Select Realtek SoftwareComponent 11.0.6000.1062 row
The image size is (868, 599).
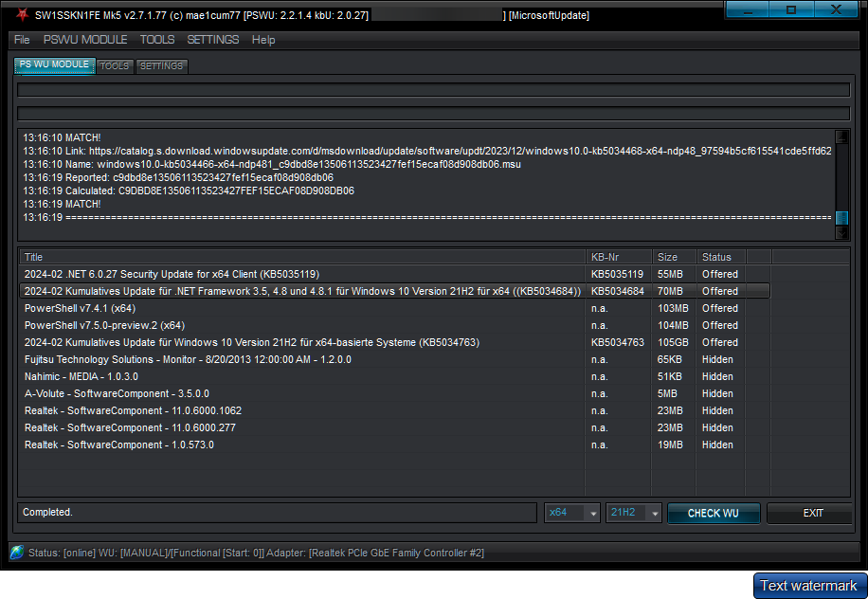point(395,410)
